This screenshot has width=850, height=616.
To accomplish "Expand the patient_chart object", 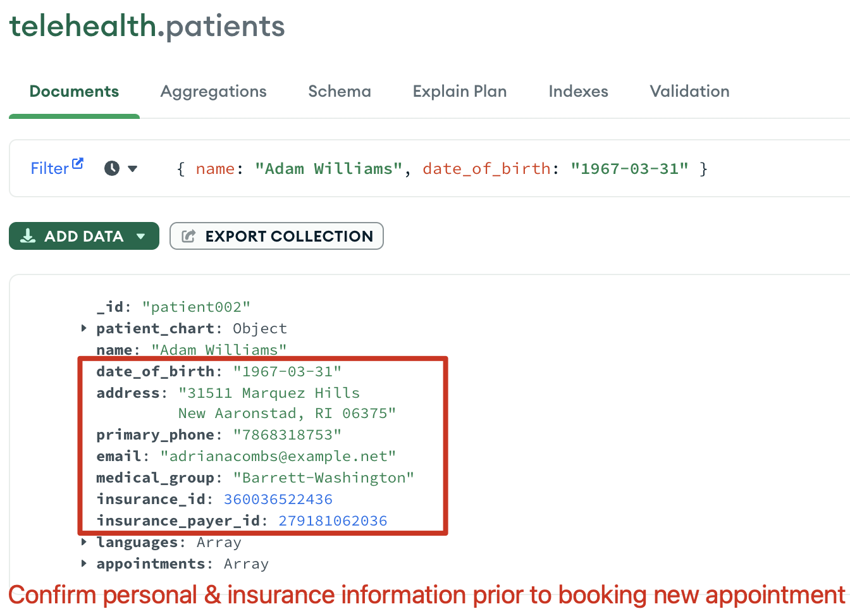I will coord(83,328).
